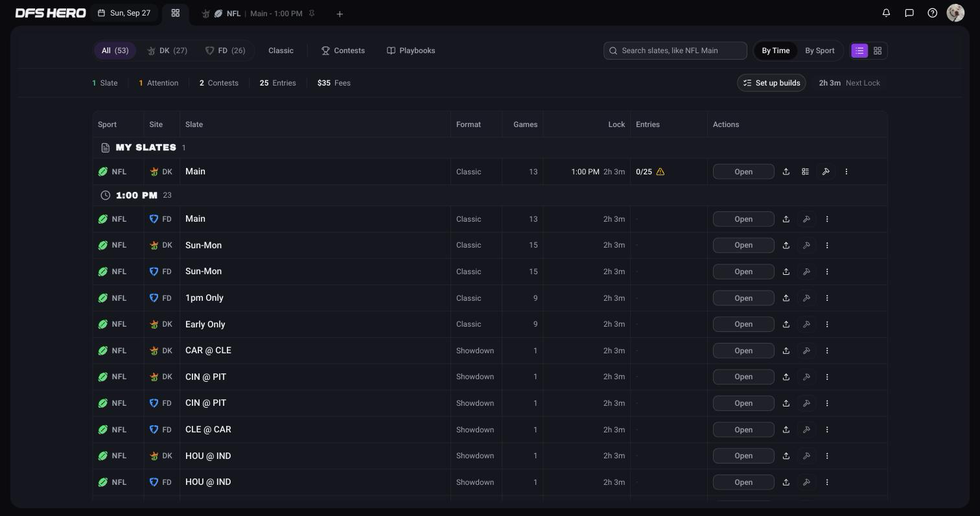Open the FD HOU @ IND slate
The width and height of the screenshot is (980, 516).
point(743,482)
